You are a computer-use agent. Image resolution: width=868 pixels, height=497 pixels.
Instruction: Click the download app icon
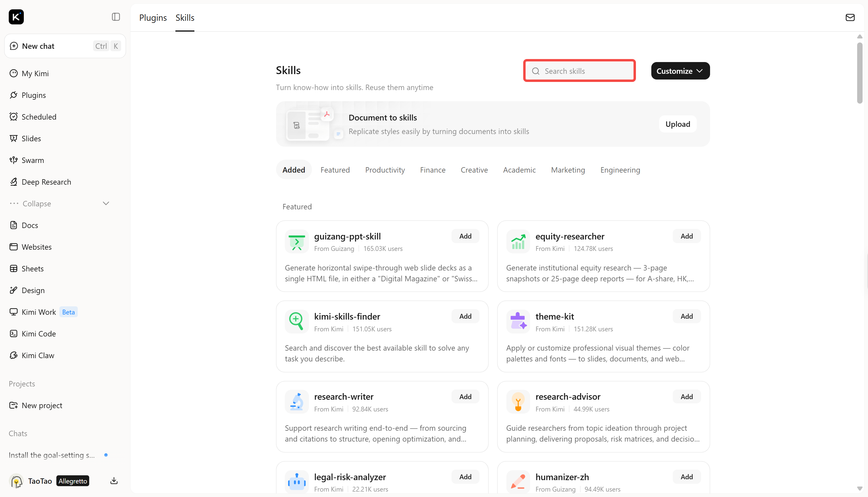tap(114, 481)
